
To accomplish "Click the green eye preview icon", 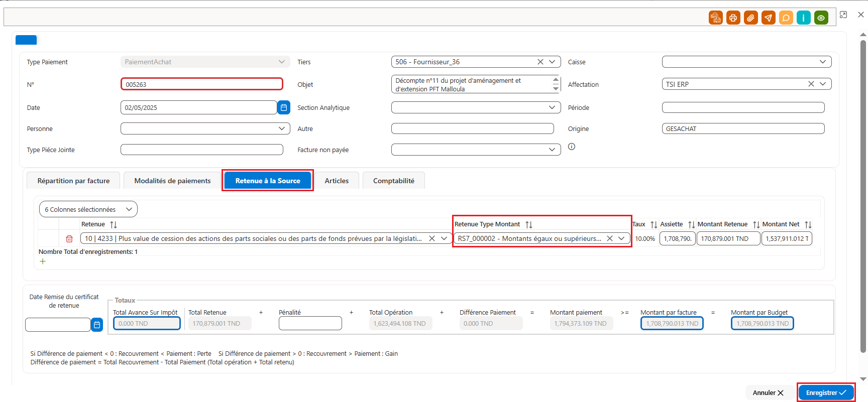I will [x=821, y=18].
